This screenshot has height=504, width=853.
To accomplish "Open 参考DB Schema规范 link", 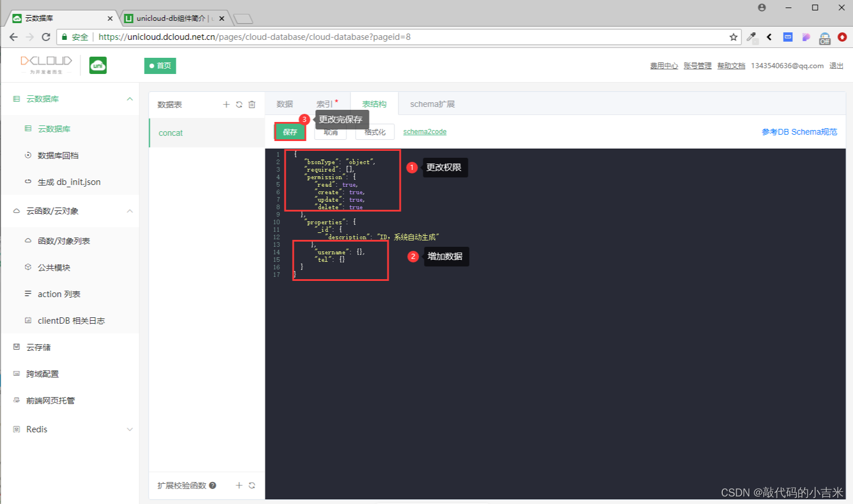I will coord(799,132).
